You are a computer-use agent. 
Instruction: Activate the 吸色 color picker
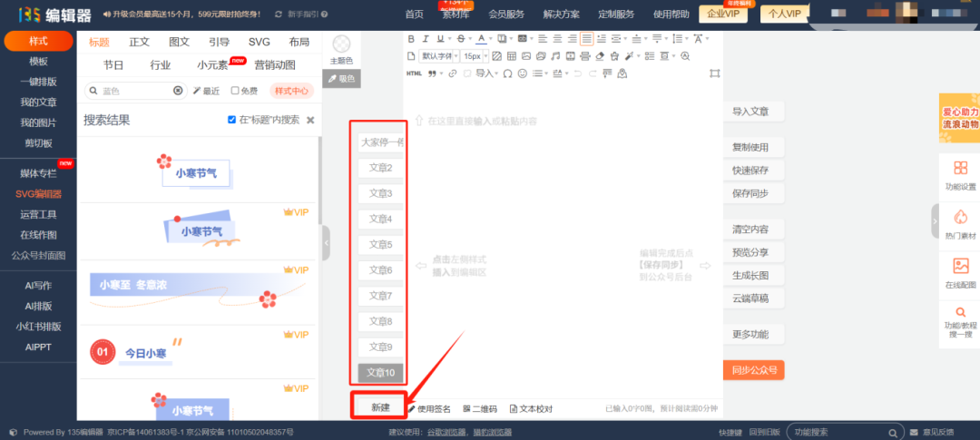tap(342, 79)
